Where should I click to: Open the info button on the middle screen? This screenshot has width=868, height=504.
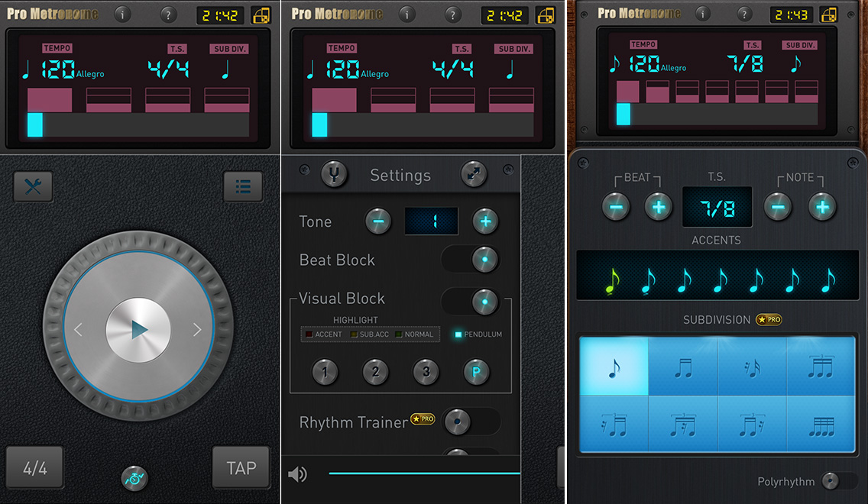406,15
